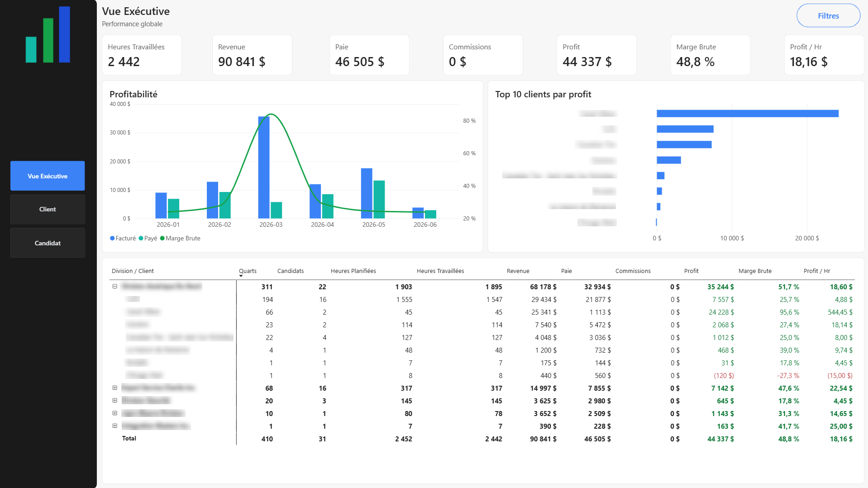
Task: Click the Commissions column header in table
Action: pyautogui.click(x=633, y=271)
